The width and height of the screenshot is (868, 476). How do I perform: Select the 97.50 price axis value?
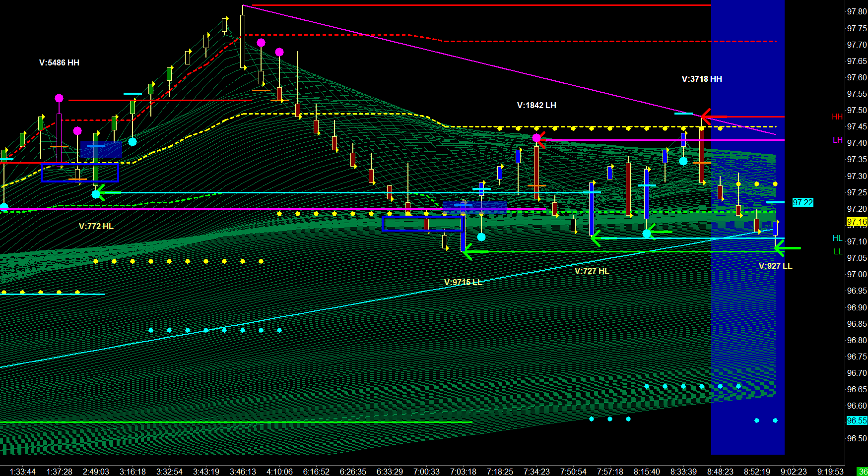(x=857, y=111)
